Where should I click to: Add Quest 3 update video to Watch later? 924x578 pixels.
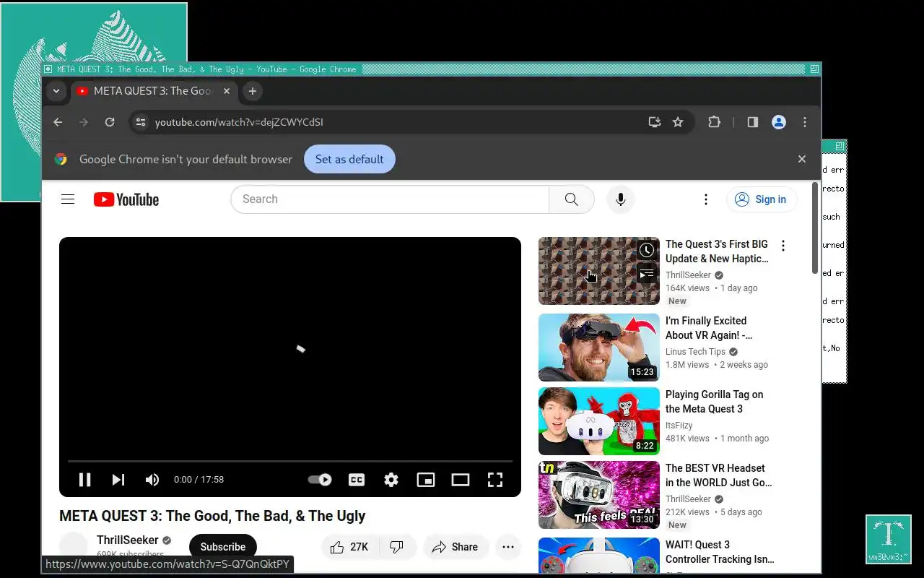[x=647, y=251]
